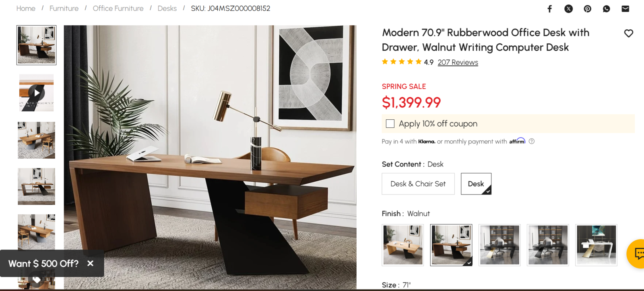Share product on Pinterest

point(587,8)
